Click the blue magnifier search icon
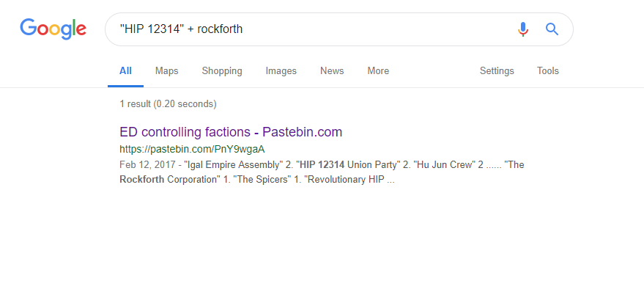 tap(552, 29)
